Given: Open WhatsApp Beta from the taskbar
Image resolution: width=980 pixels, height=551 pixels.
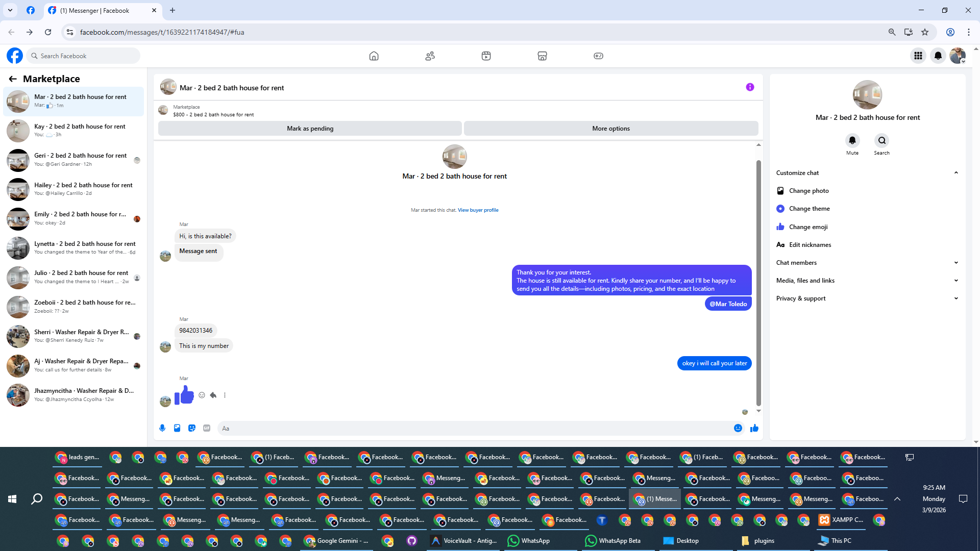Looking at the screenshot, I should (x=613, y=541).
